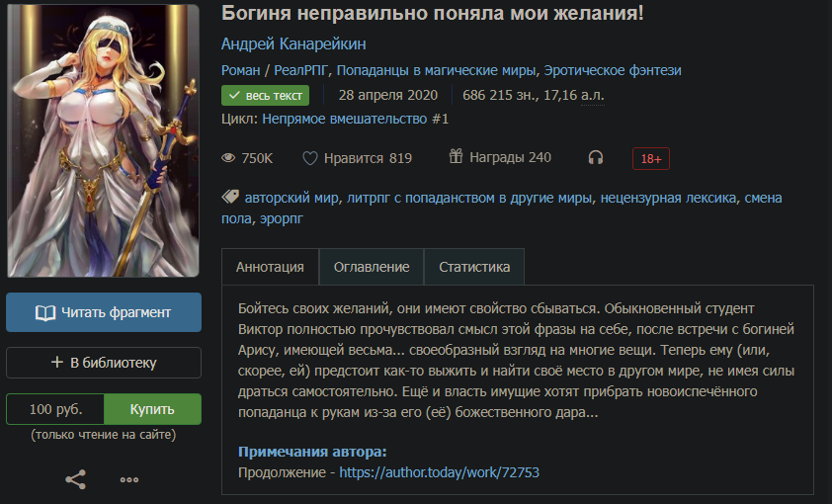Viewport: 832px width, 504px height.
Task: Add book with В библиотеку button
Action: 104,363
